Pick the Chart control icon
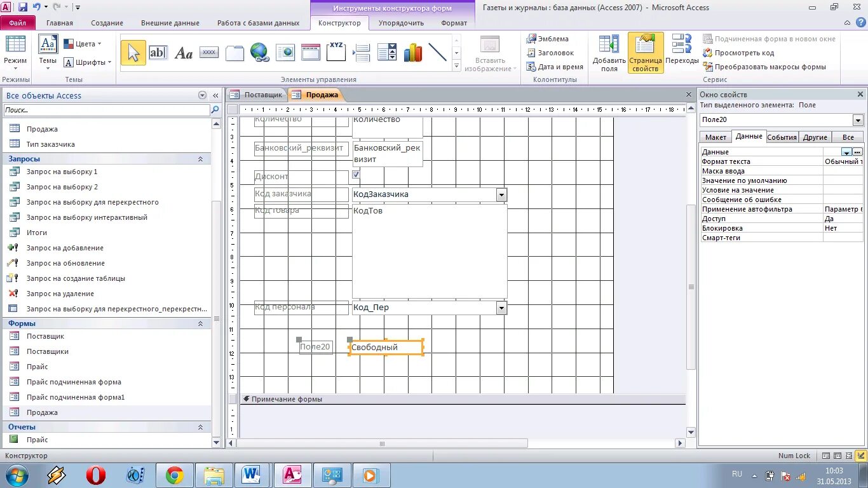Image resolution: width=868 pixels, height=488 pixels. 412,53
